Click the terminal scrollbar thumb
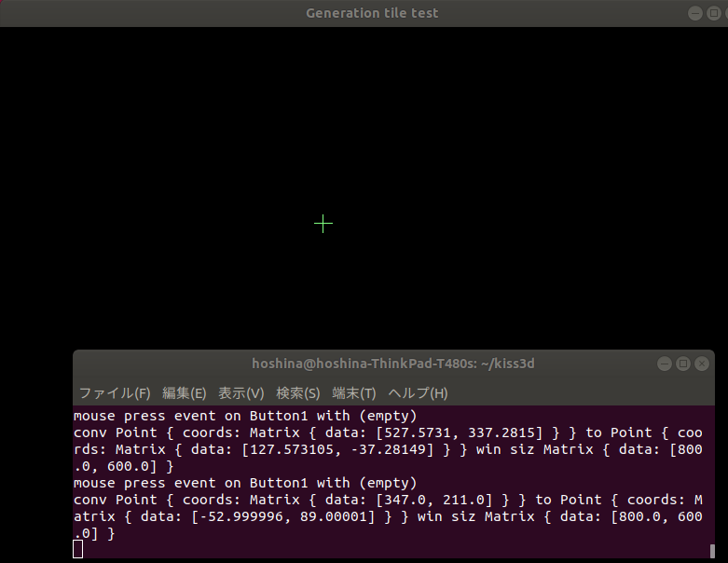This screenshot has width=728, height=563. coord(712,551)
